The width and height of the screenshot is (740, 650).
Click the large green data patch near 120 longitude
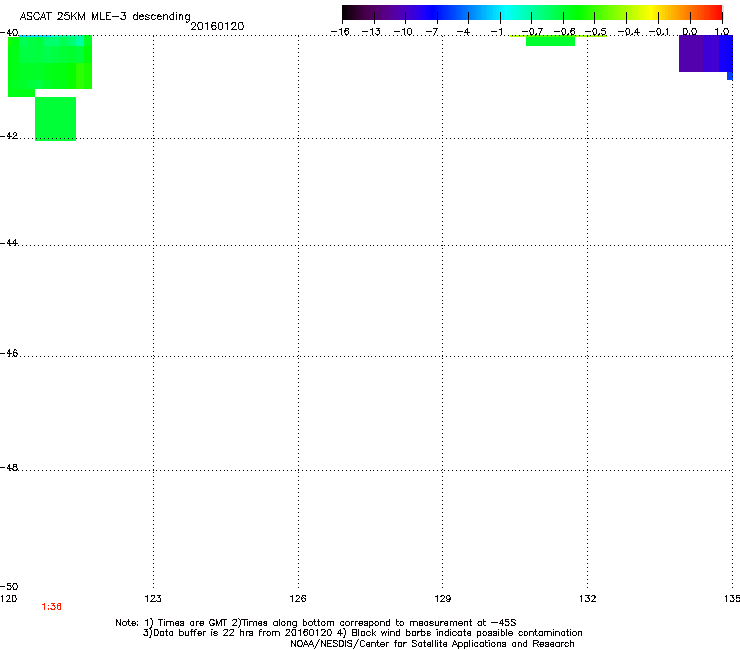(x=50, y=66)
